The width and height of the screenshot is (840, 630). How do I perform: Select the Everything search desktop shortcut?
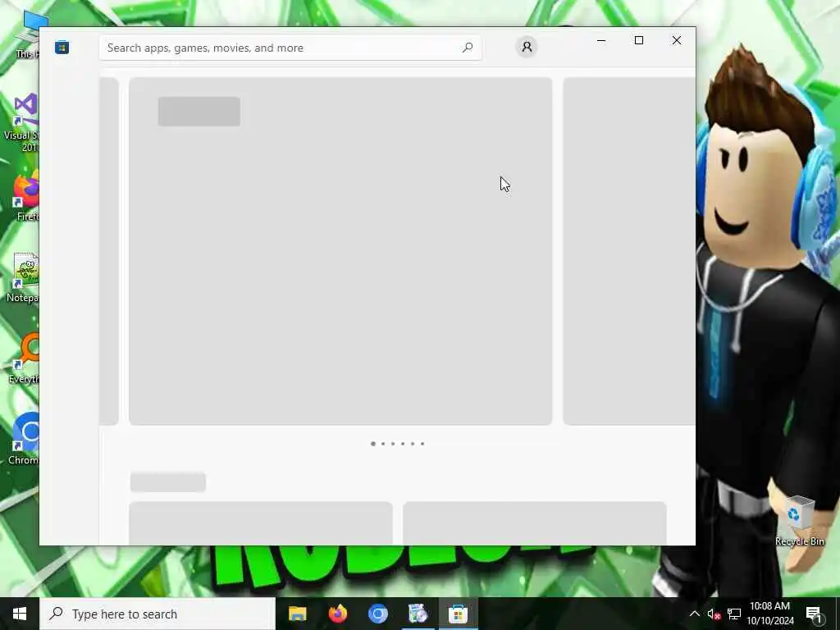point(24,359)
